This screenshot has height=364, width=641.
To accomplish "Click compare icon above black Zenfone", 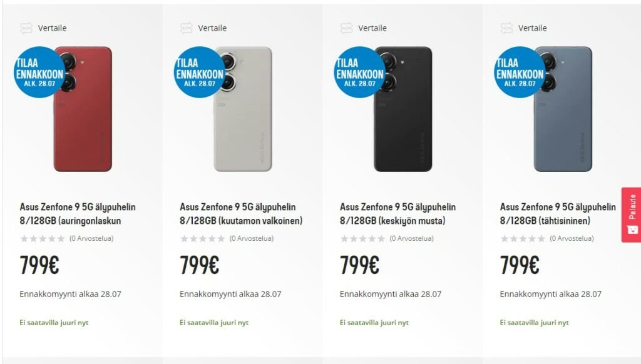I will pos(347,28).
